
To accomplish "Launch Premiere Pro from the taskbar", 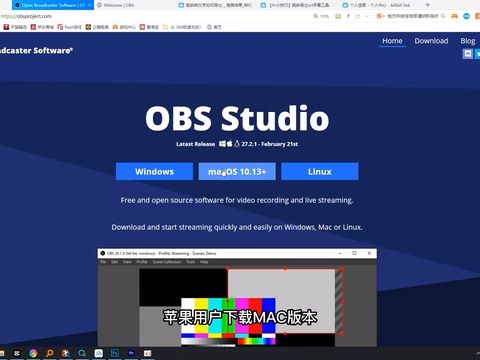I will [131, 353].
